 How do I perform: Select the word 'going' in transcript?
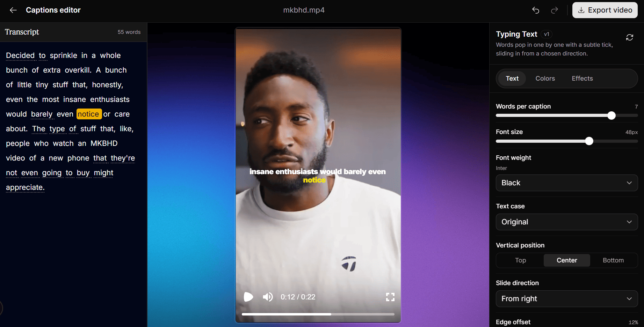click(x=52, y=173)
